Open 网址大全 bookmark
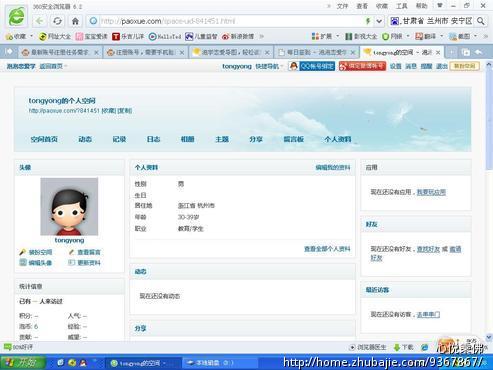 point(55,36)
